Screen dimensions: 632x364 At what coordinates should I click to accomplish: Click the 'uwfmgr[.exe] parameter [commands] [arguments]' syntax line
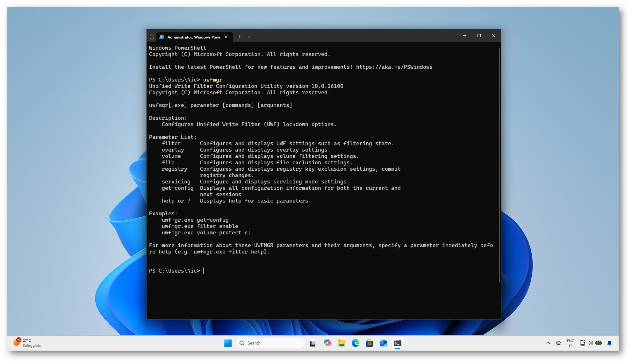[x=220, y=105]
